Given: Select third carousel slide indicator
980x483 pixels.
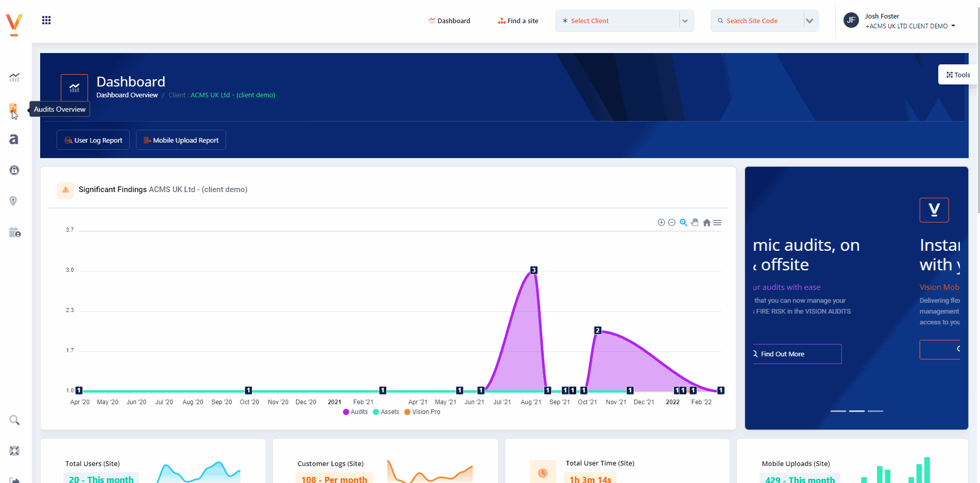Looking at the screenshot, I should 875,411.
